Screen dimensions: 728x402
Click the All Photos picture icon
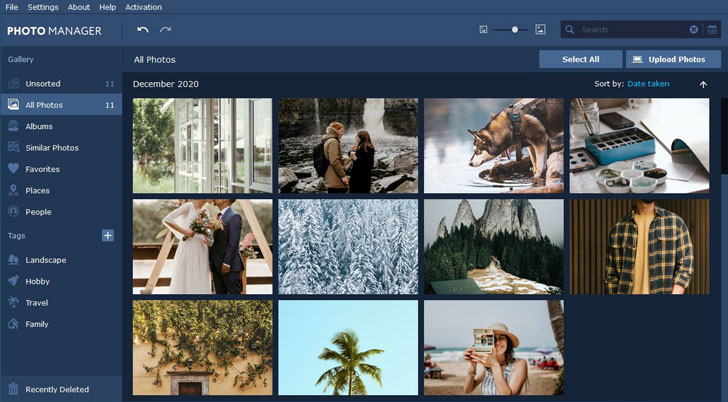pyautogui.click(x=13, y=104)
